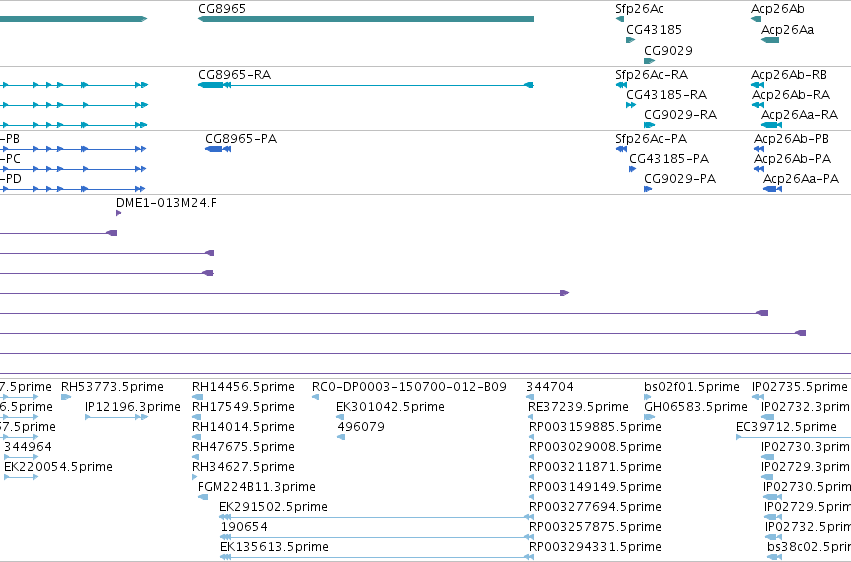The height and width of the screenshot is (562, 851).
Task: Select protein Sfp26Ac-PA
Action: 621,149
